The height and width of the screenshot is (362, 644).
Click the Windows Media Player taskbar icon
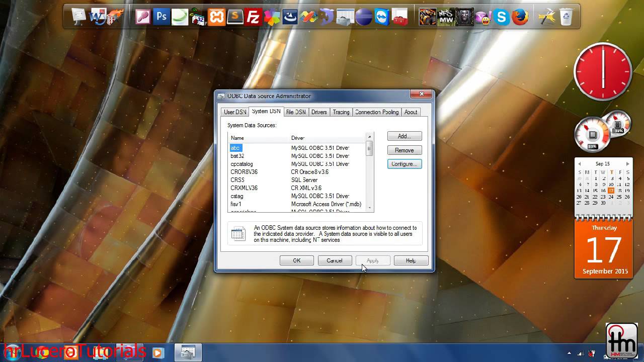tap(157, 352)
